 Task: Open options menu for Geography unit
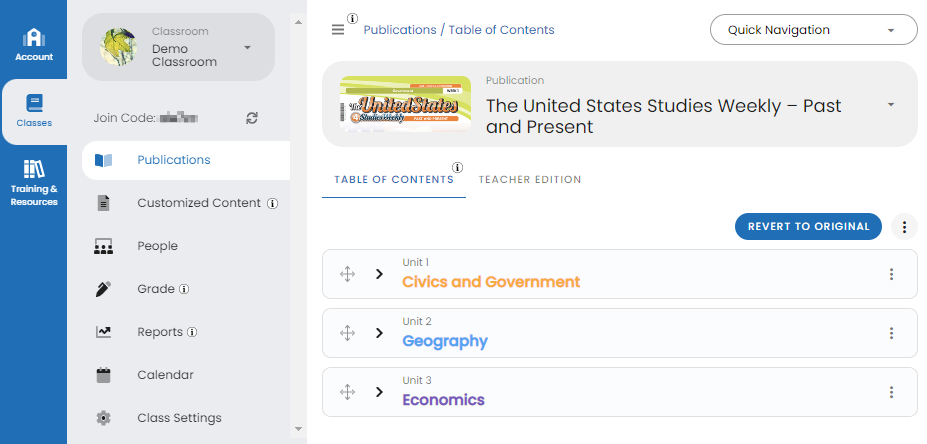(892, 333)
